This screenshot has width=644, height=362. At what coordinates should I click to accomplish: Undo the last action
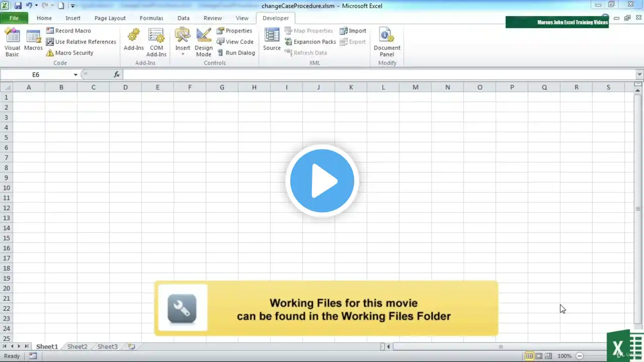click(29, 6)
